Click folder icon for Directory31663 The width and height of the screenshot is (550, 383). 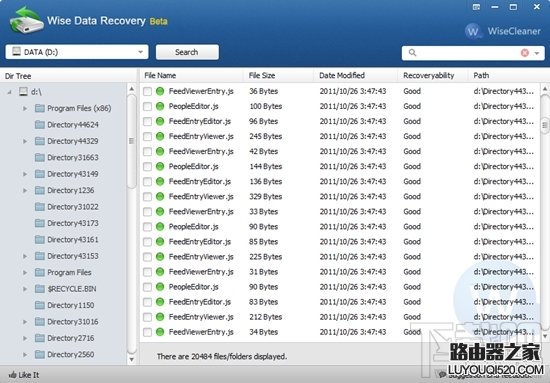[x=40, y=157]
